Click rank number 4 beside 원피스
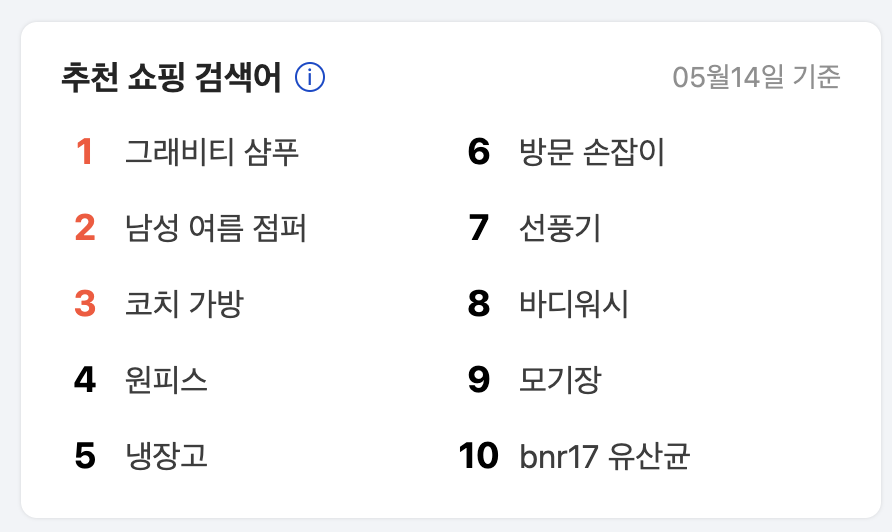This screenshot has width=892, height=532. 85,380
